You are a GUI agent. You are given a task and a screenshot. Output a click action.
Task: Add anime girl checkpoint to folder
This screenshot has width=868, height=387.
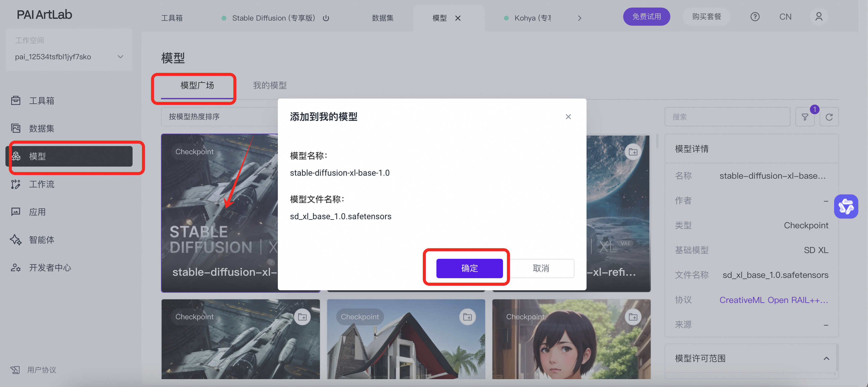[x=633, y=317]
